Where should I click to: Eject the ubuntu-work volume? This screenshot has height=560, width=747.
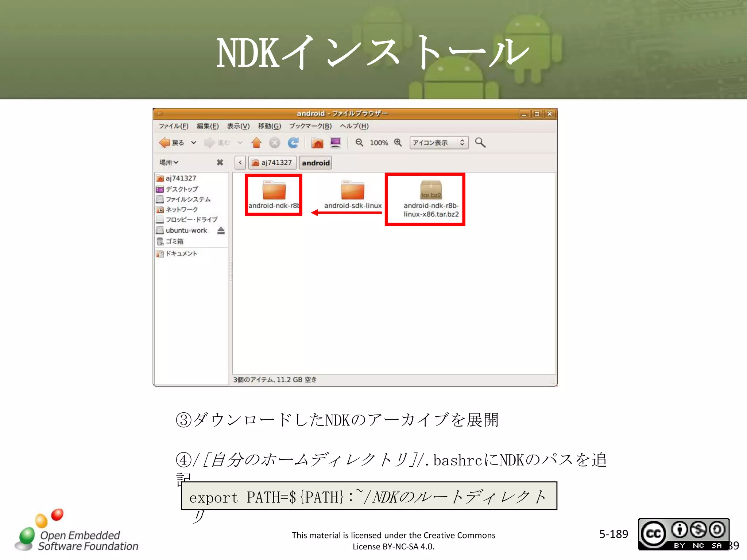(221, 230)
